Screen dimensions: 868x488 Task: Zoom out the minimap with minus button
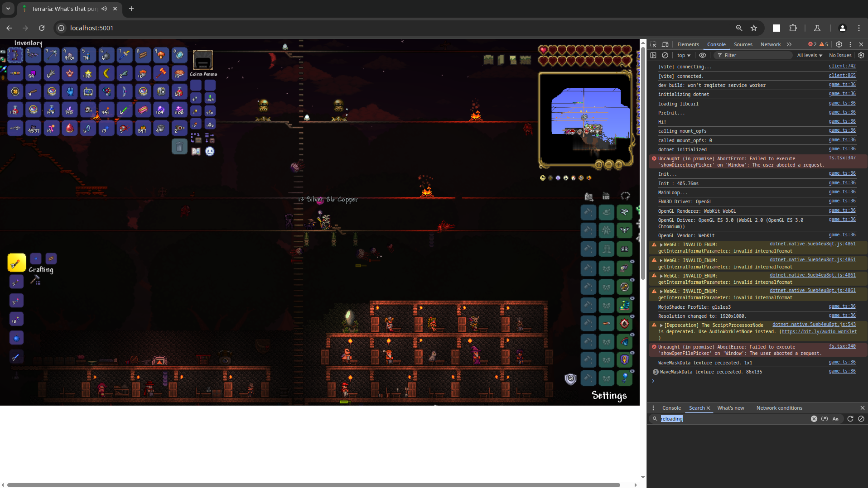click(609, 164)
